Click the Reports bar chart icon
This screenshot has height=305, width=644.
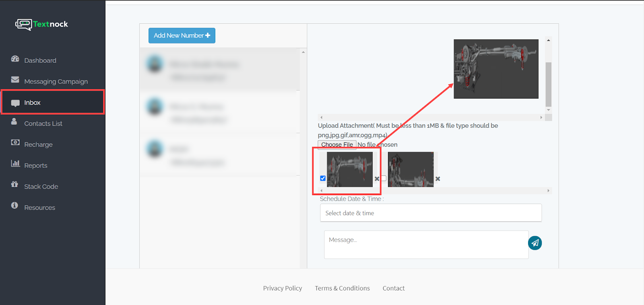(15, 163)
